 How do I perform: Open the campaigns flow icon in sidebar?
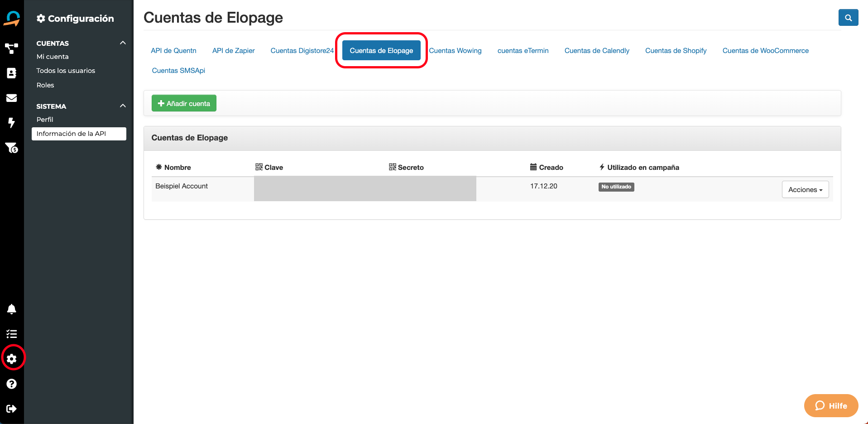[12, 48]
